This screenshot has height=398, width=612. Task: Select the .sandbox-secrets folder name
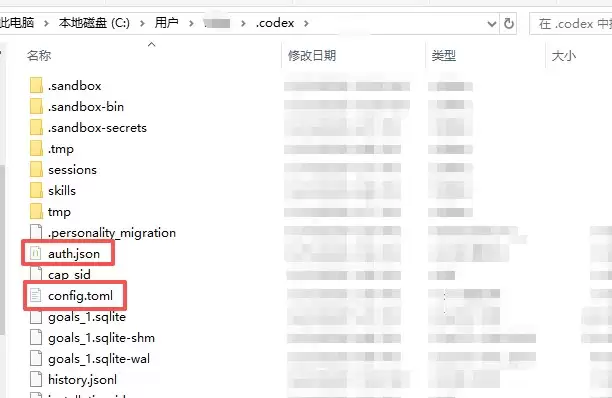(97, 128)
